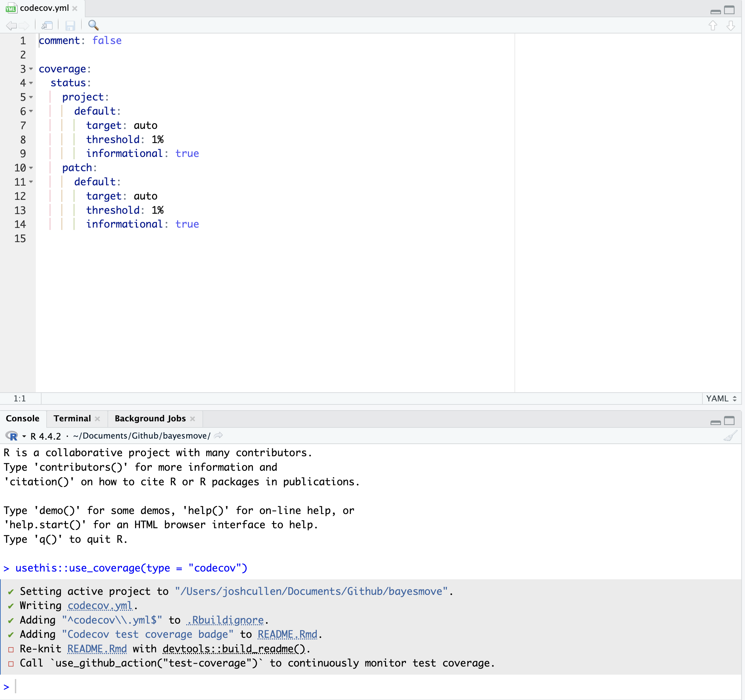Switch to the Terminal tab
This screenshot has width=745, height=700.
(72, 418)
